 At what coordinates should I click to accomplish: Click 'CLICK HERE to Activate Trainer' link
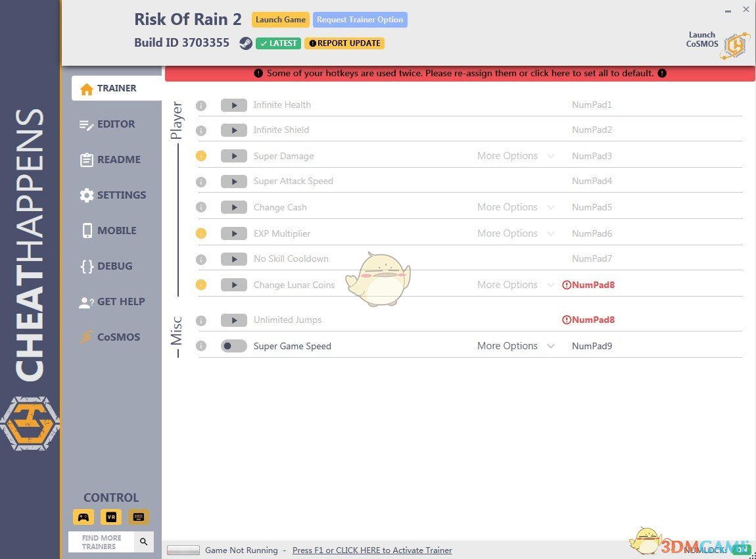click(372, 550)
